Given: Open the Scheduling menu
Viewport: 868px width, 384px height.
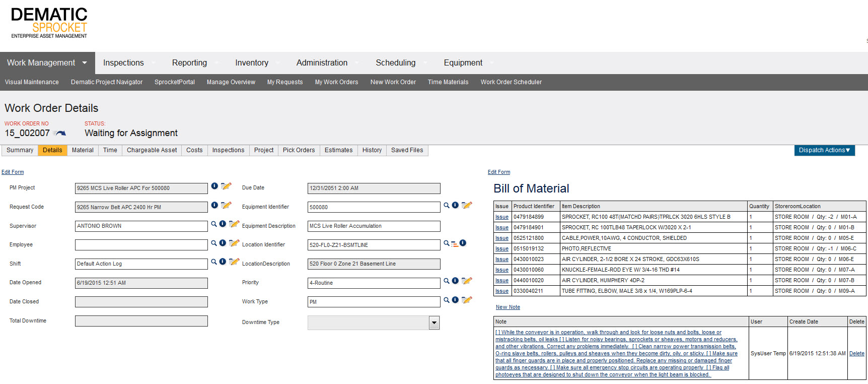Looking at the screenshot, I should click(396, 63).
